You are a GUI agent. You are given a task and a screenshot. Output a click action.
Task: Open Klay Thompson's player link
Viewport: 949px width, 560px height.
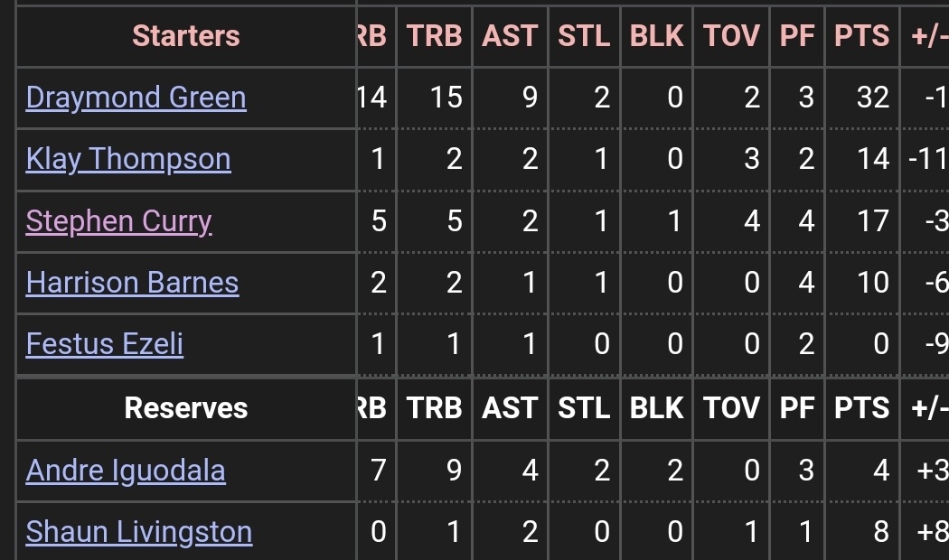click(x=128, y=159)
